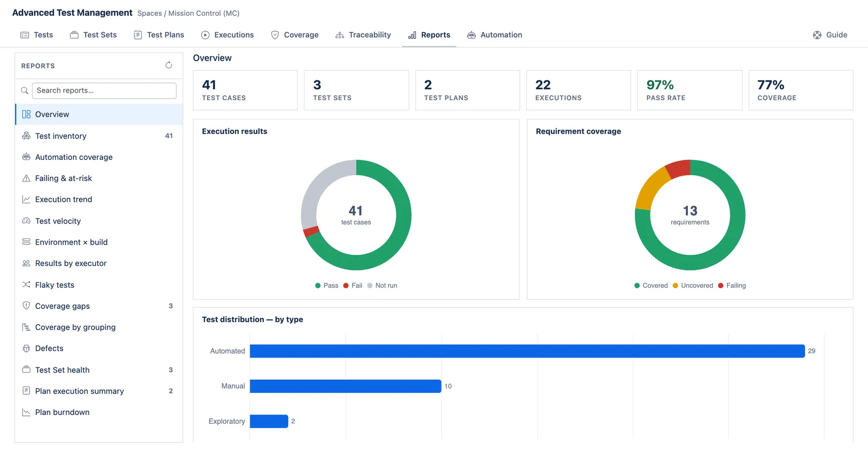
Task: Open the Tests tab
Action: click(36, 35)
